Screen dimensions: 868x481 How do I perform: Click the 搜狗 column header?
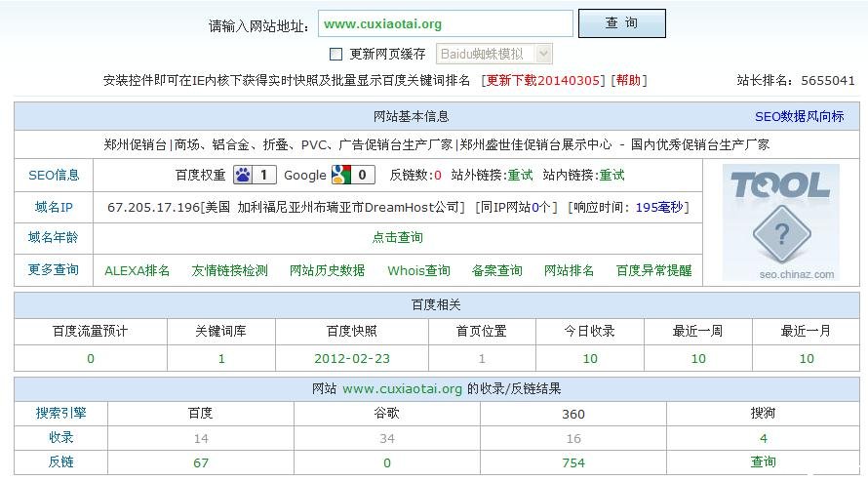tap(764, 413)
